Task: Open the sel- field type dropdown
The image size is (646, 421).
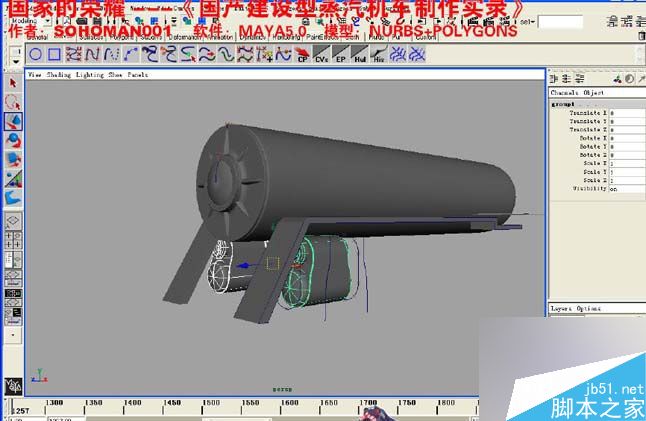Action: 526,21
